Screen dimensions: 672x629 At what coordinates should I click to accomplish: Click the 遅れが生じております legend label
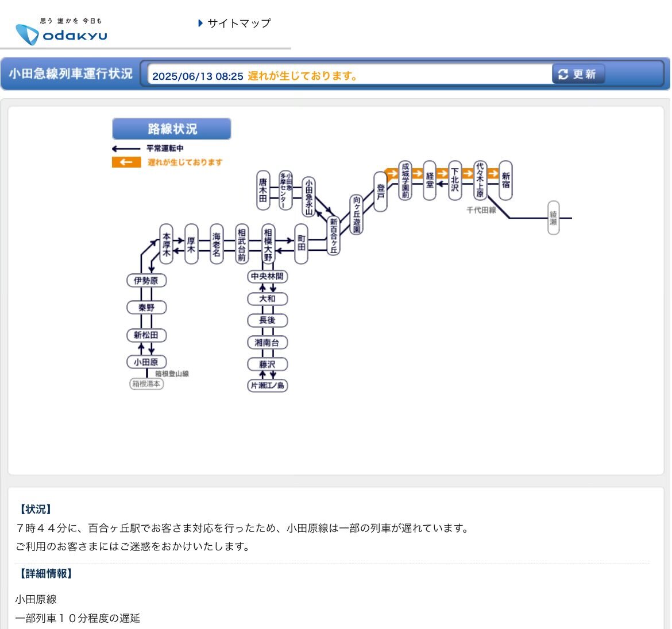(185, 162)
